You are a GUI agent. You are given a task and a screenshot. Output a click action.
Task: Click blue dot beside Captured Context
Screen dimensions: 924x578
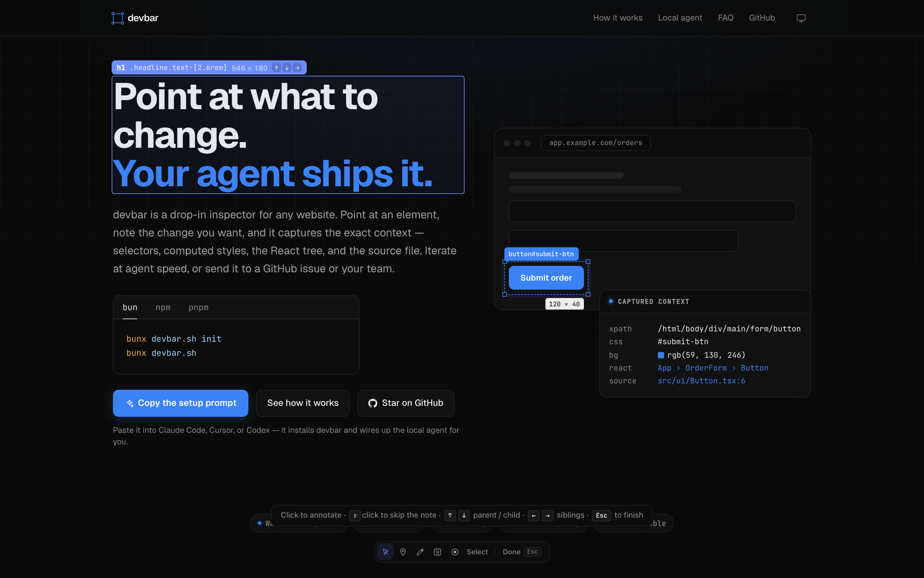[611, 301]
